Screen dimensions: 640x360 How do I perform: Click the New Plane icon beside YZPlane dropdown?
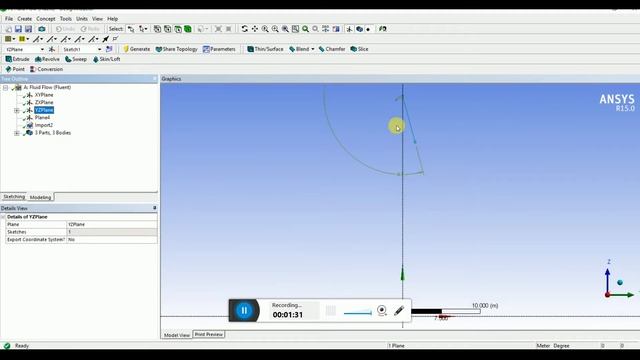pos(52,49)
